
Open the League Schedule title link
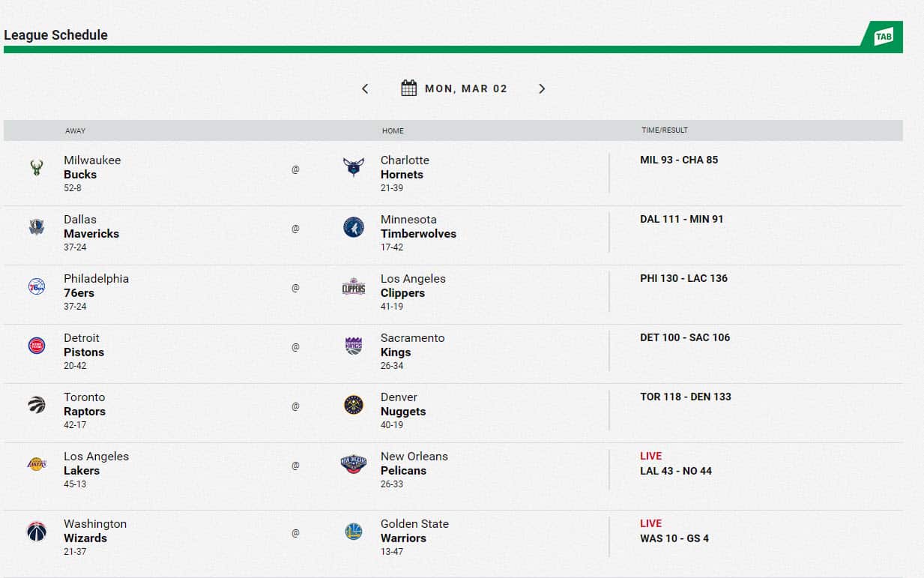coord(55,34)
